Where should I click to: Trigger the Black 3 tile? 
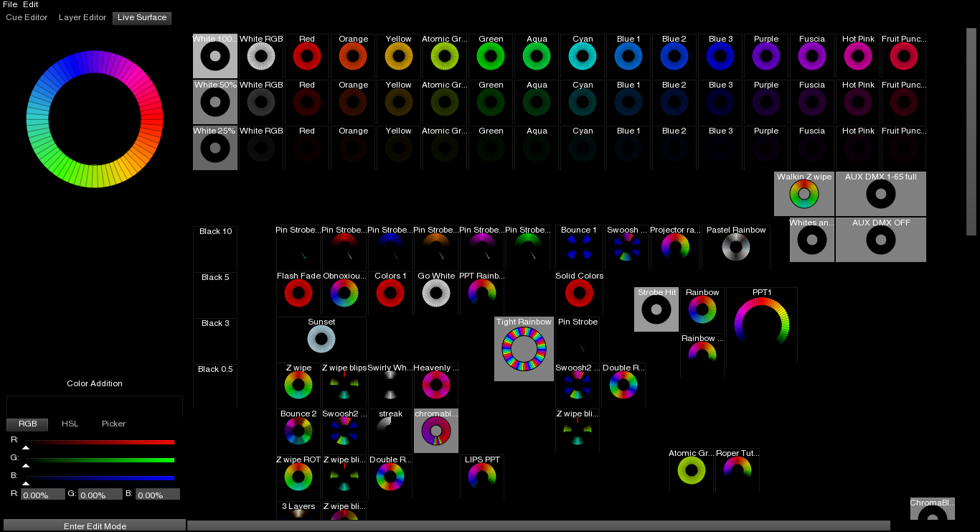pyautogui.click(x=215, y=340)
